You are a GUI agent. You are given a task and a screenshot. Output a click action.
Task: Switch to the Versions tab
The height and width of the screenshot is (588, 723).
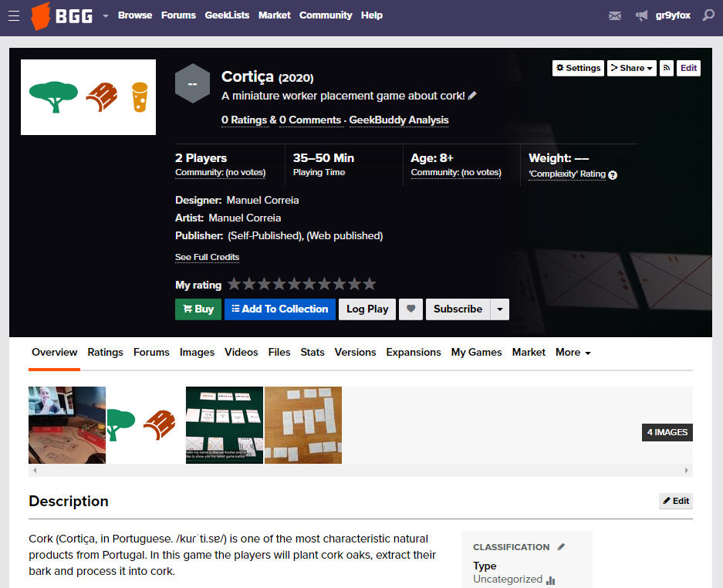[355, 353]
